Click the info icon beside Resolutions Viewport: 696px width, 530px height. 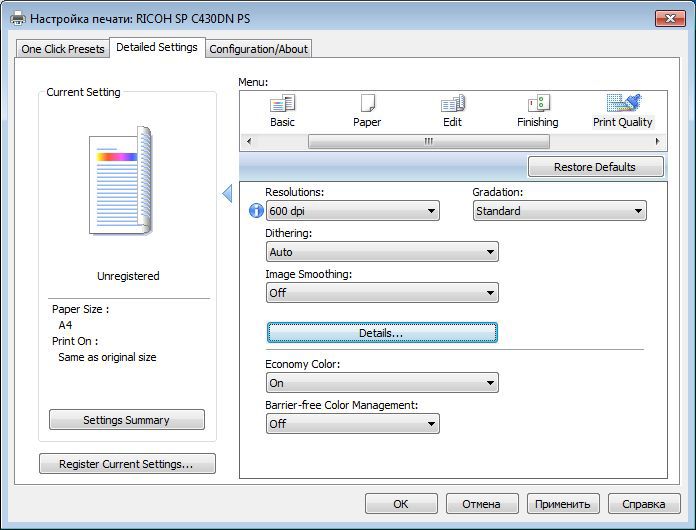255,211
